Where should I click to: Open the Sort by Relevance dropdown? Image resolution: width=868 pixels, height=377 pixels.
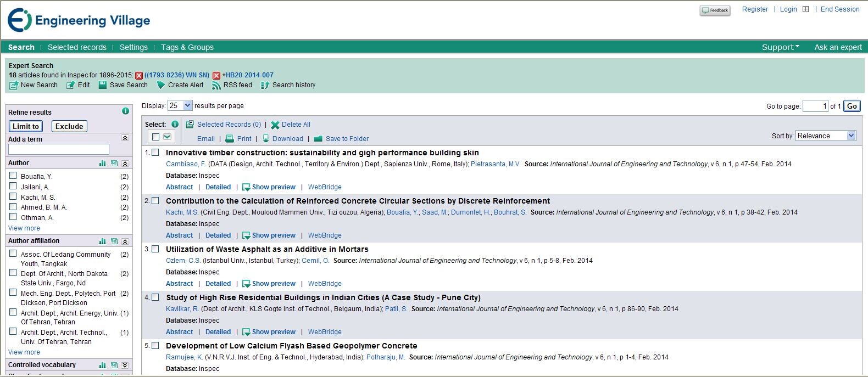(x=826, y=136)
